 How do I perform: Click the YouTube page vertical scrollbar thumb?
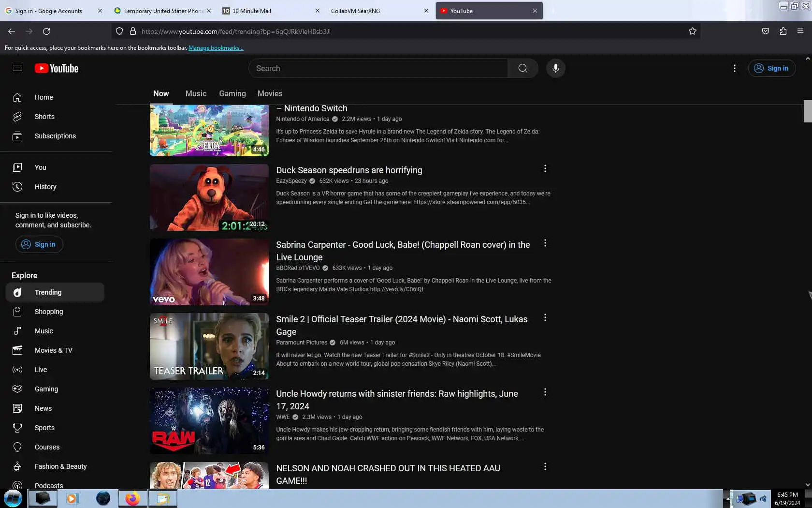(808, 111)
